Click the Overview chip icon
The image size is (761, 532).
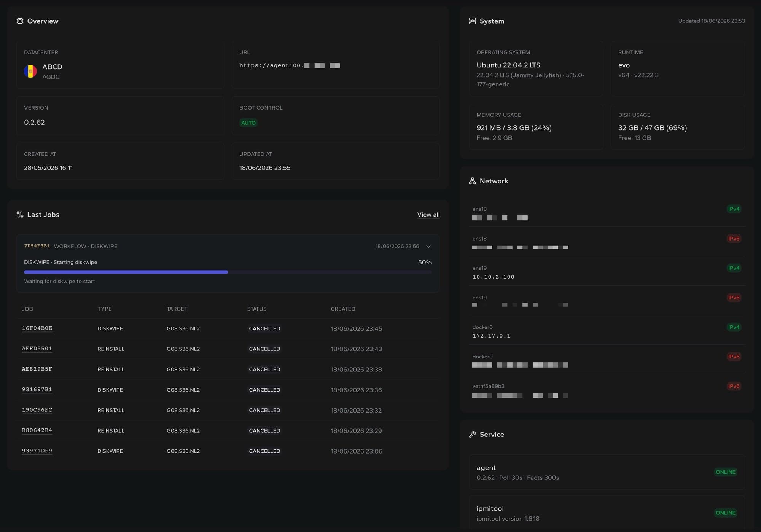[20, 21]
